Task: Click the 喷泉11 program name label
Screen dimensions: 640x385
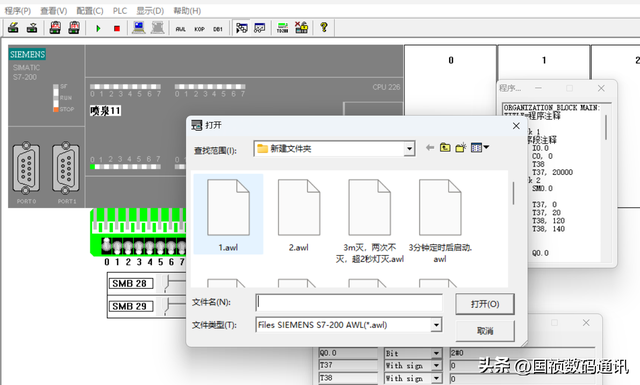Action: coord(105,111)
